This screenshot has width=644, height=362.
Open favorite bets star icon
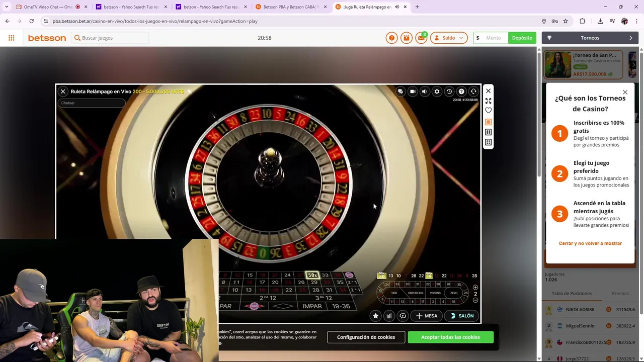(x=375, y=316)
